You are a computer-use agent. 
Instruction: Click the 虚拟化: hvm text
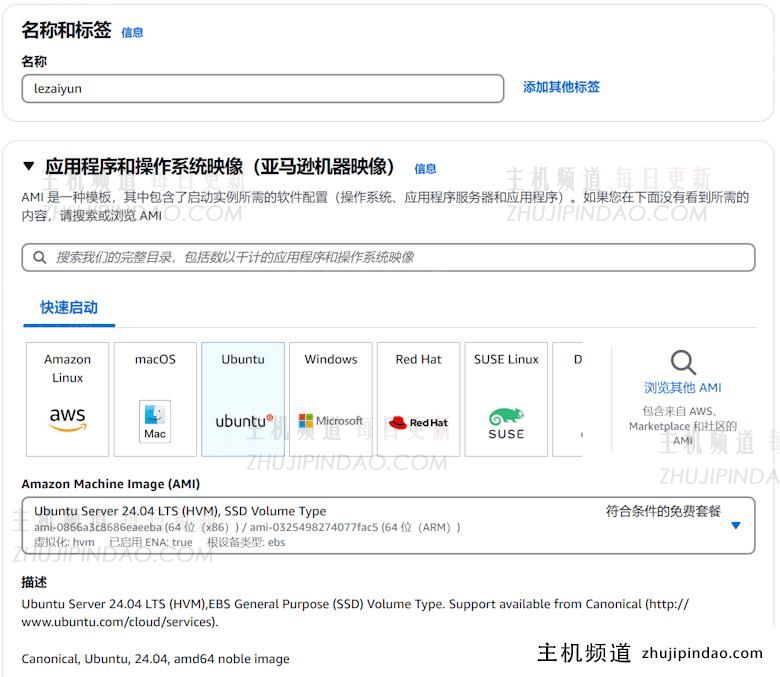[x=64, y=542]
